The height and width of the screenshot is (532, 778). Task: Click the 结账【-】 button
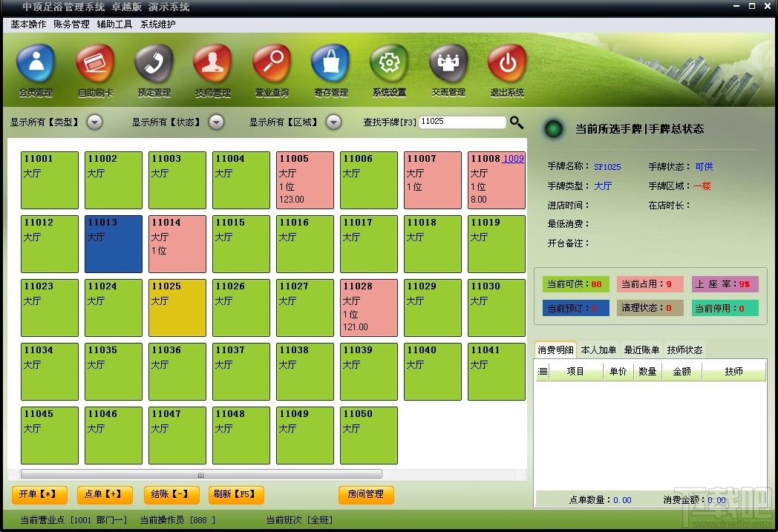[170, 494]
